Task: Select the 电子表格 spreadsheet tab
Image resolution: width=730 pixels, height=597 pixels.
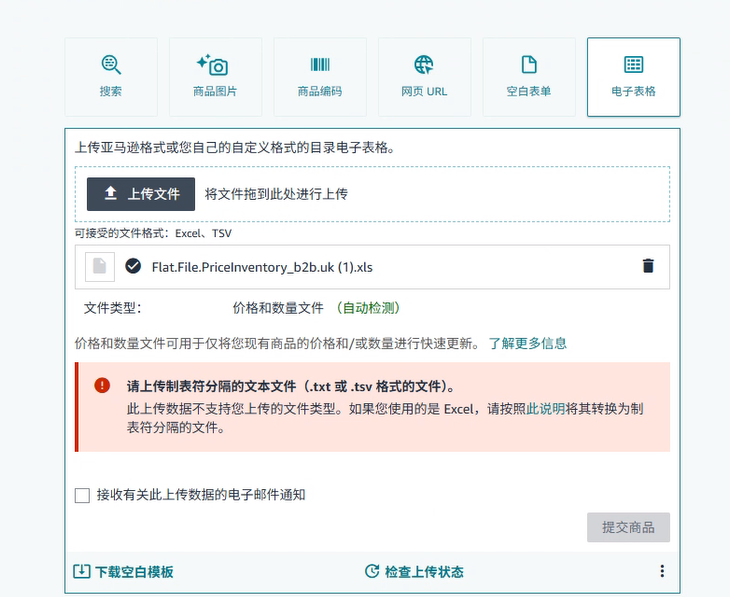Action: [634, 77]
